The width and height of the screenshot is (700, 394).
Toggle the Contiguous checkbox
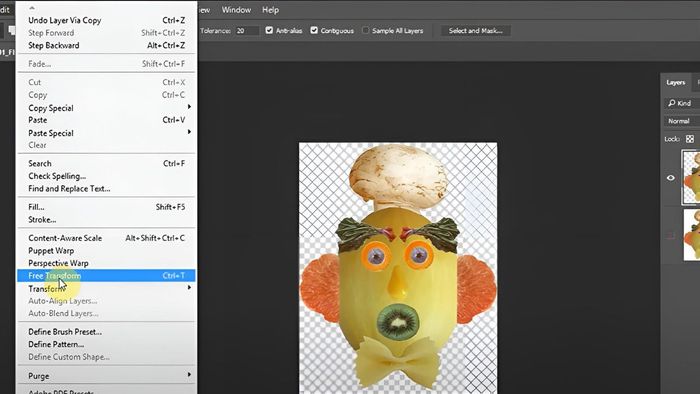[314, 30]
